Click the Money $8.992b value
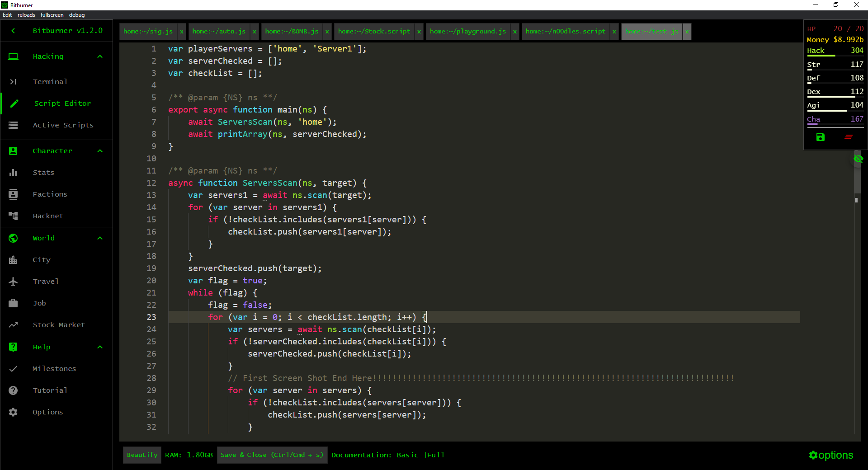Image resolution: width=868 pixels, height=470 pixels. 848,40
